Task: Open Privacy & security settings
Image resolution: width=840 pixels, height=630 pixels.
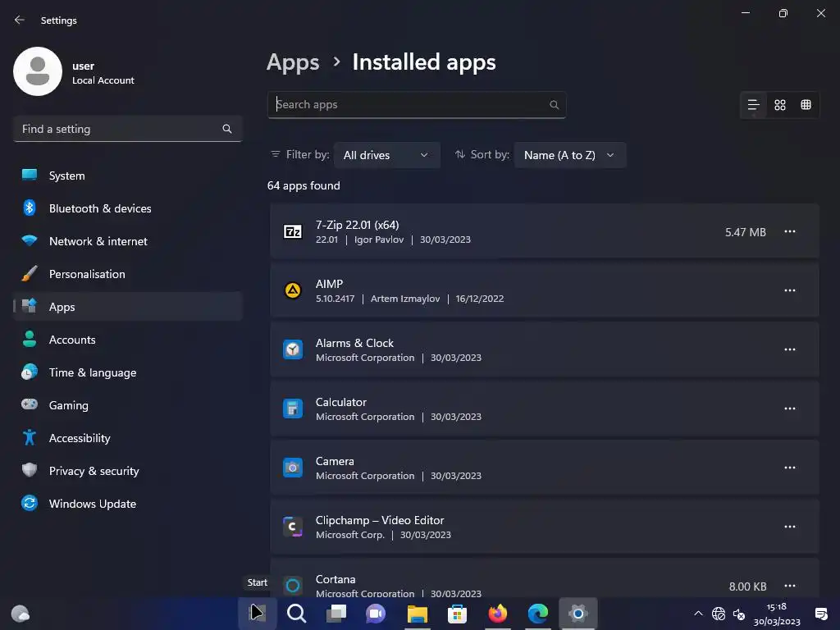Action: coord(127,470)
